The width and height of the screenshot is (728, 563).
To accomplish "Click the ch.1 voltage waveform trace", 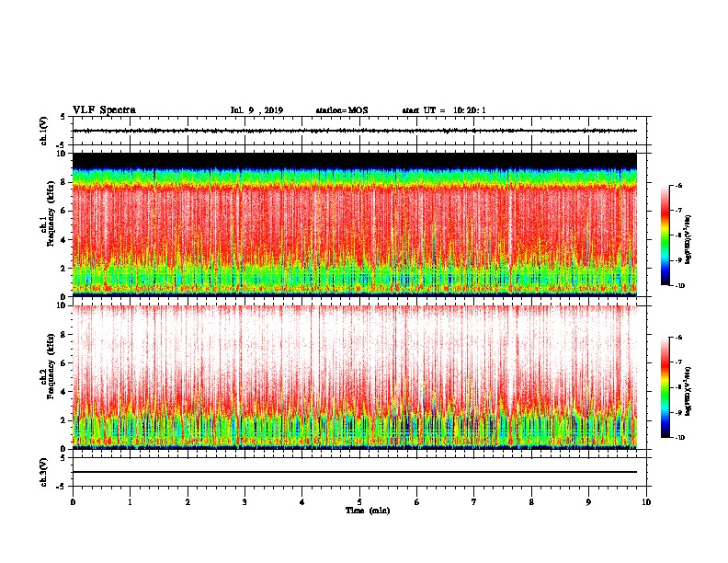I will (355, 131).
